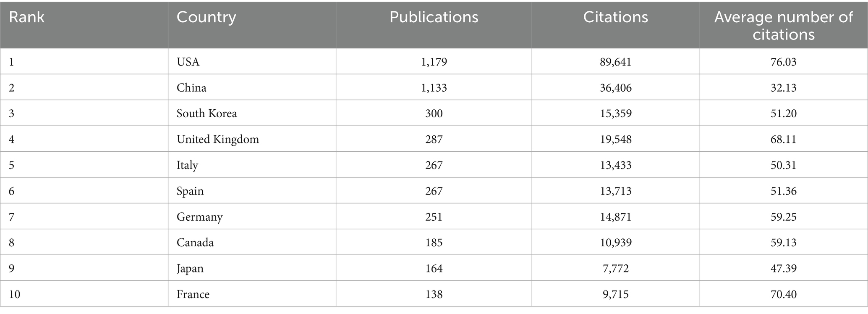Click Spain's 51.36 average cell

(x=783, y=191)
